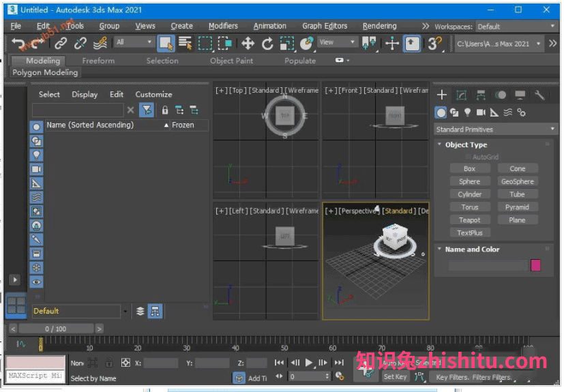The image size is (564, 392).
Task: Switch to the Freeform ribbon tab
Action: (x=98, y=61)
